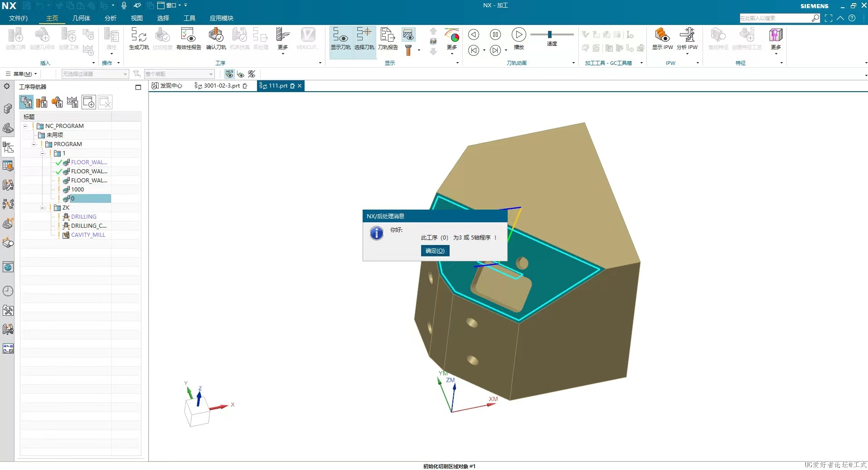Select the DRILLING operation
Screen dimensions: 868x470
(83, 217)
